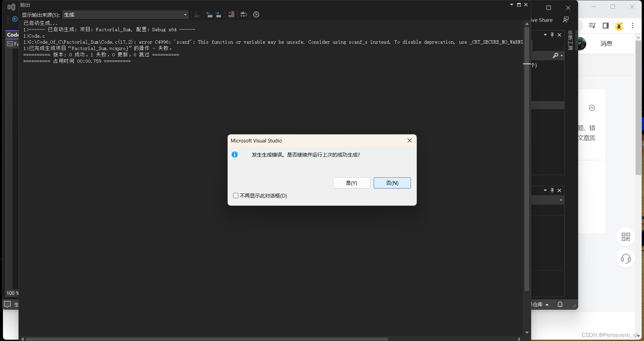Open the upper right panel's window position dropdown
644x341 pixels.
(x=545, y=35)
